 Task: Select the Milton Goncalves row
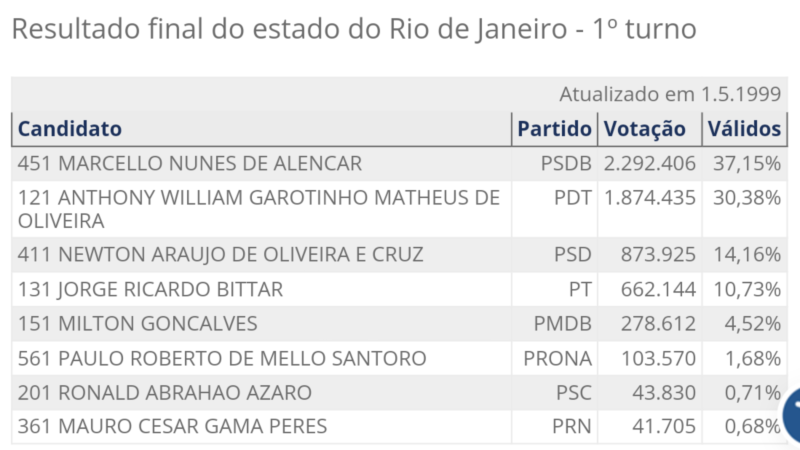coord(399,324)
